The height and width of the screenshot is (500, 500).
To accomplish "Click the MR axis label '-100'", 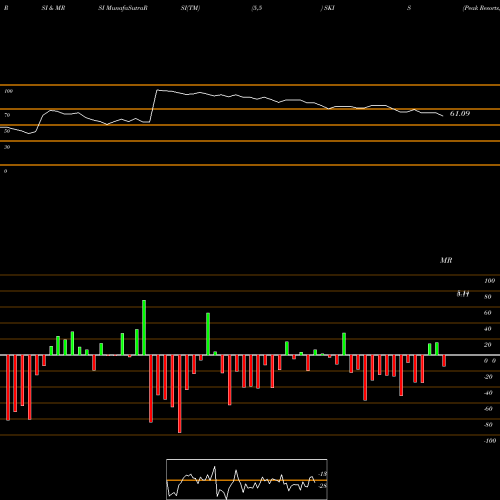I will [x=490, y=441].
